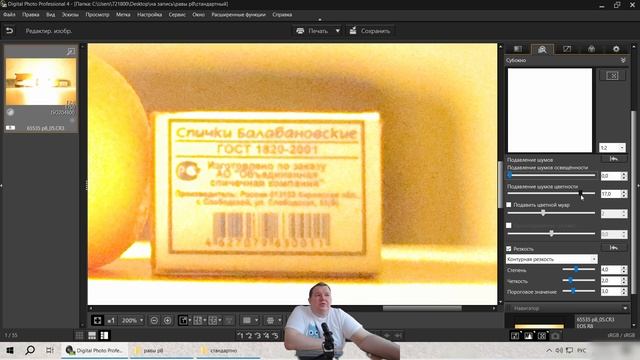
Task: Click the thumbnail grid layout icon at the bottom left
Action: click(x=80, y=336)
